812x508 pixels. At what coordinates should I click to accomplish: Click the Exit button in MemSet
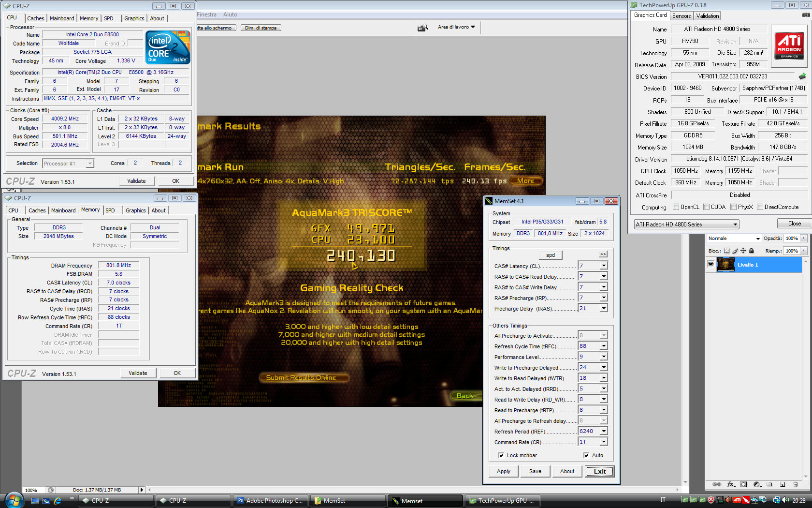click(x=599, y=471)
